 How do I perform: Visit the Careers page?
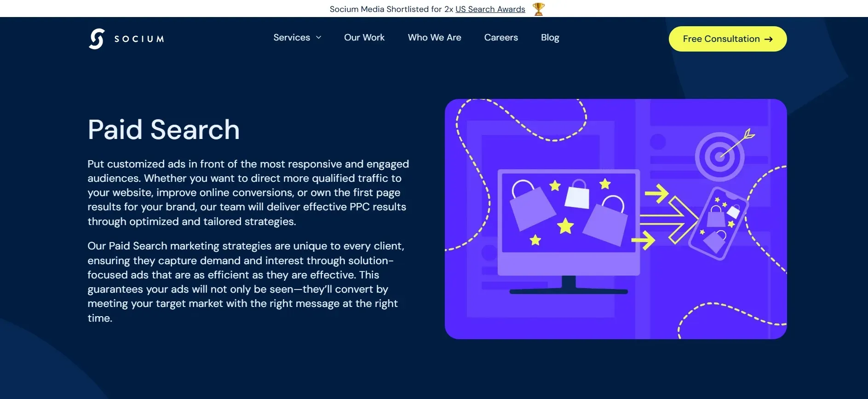coord(501,38)
